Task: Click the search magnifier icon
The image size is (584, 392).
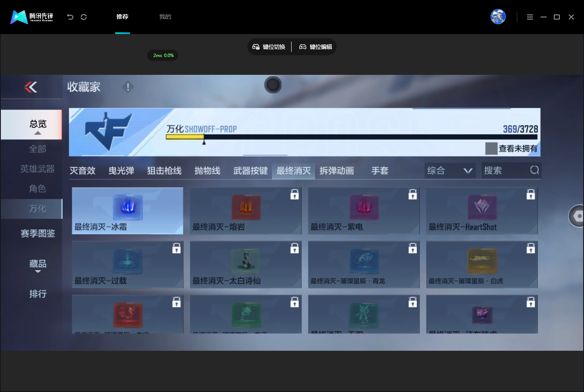Action: [x=535, y=170]
